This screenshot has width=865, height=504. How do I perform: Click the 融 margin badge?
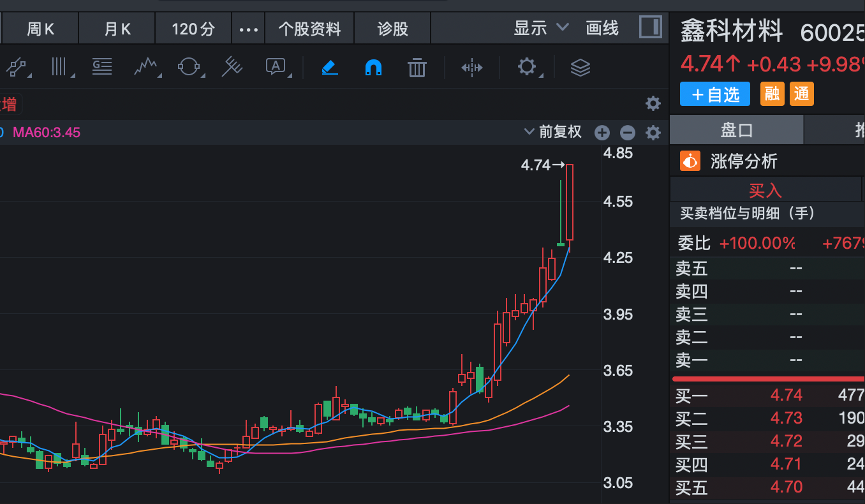coord(772,94)
